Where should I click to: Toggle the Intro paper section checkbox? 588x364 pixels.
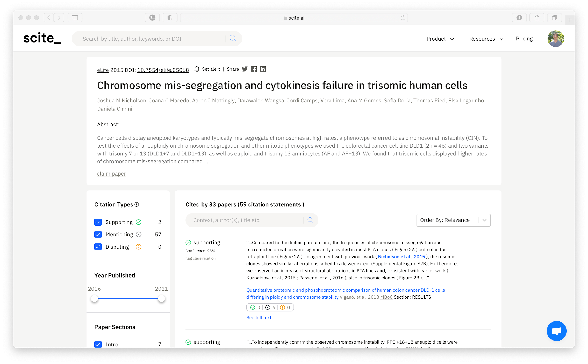(98, 344)
